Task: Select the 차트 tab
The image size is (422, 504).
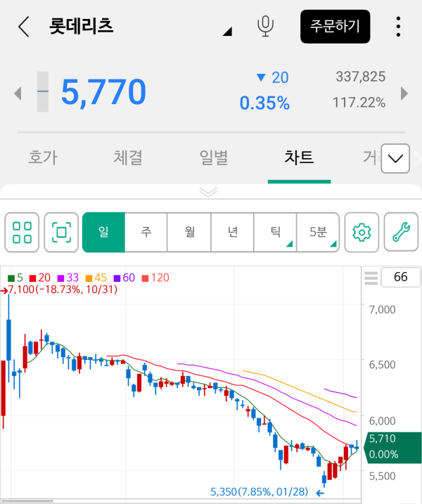Action: (x=299, y=158)
